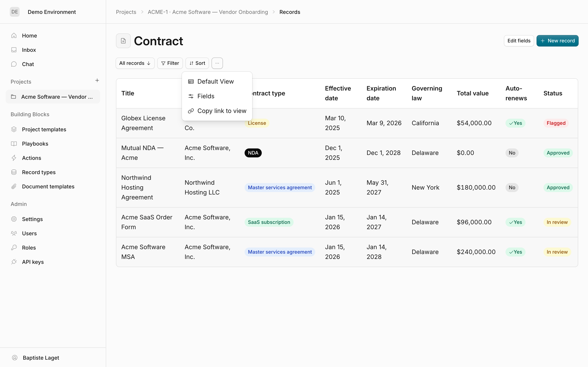
Task: Expand the All records dropdown
Action: click(x=135, y=63)
